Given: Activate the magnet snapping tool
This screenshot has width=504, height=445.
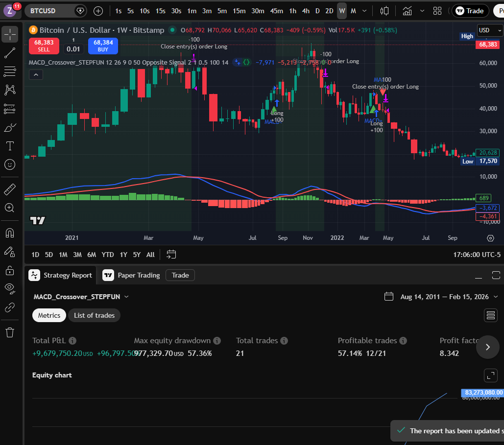Looking at the screenshot, I should (10, 233).
